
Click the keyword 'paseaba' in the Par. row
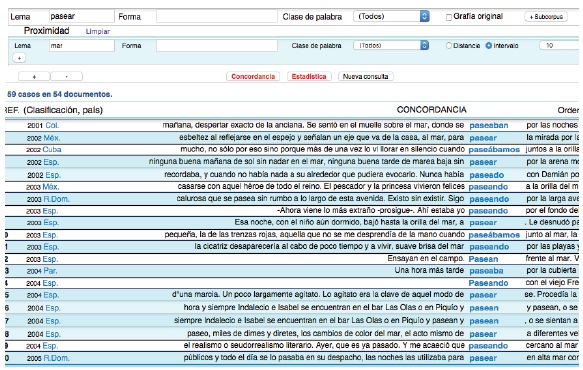tap(486, 271)
